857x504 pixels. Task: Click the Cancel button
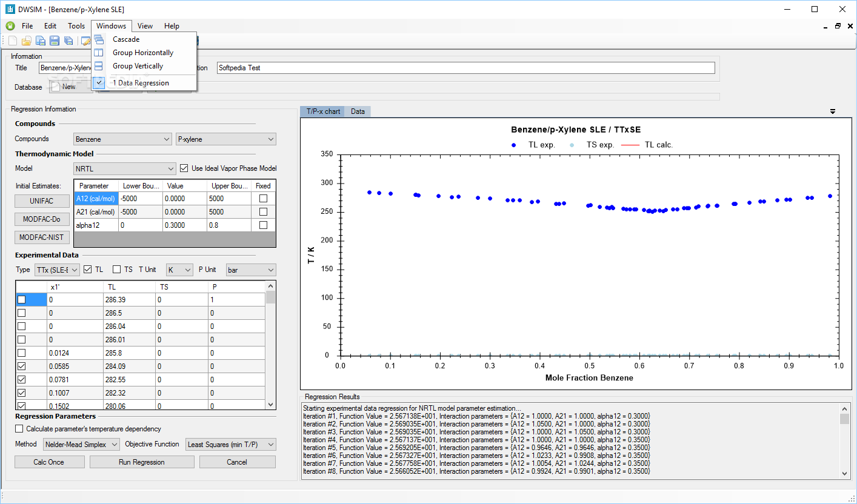237,462
